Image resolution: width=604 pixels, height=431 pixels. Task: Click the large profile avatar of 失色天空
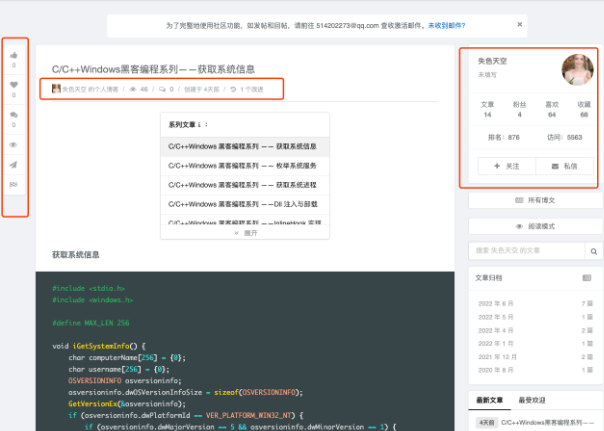point(577,70)
